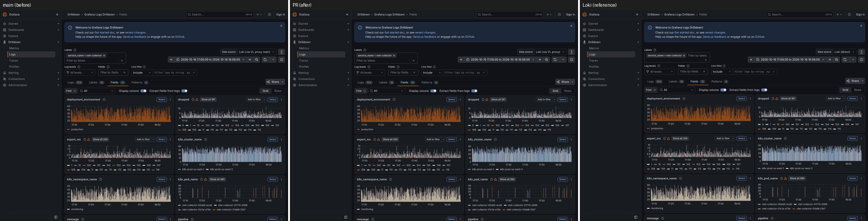Viewport: 868px width, 221px height.
Task: Toggle Extract fields from logs in PR (after)
Action: (474, 91)
